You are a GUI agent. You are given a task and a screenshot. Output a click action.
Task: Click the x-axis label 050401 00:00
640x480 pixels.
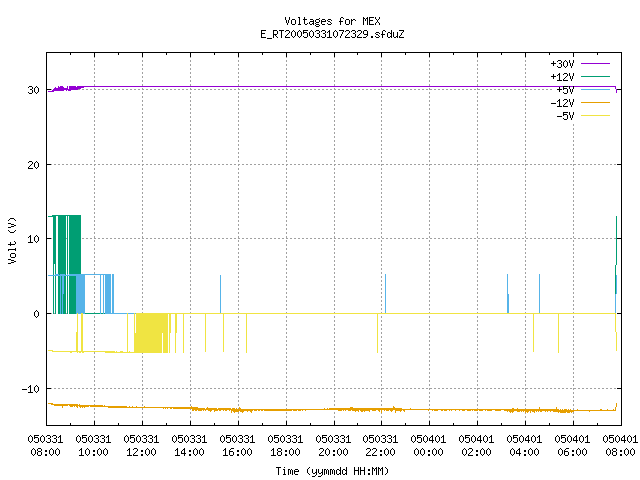[x=429, y=446]
